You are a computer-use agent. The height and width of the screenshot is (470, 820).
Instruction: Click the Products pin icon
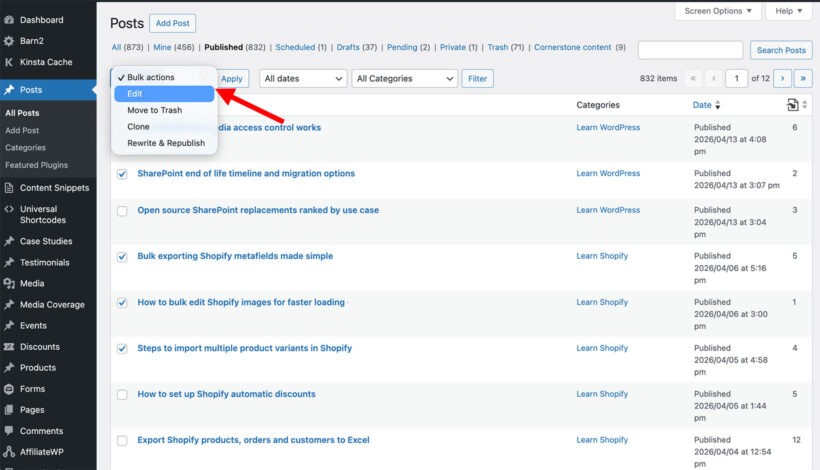tap(9, 368)
